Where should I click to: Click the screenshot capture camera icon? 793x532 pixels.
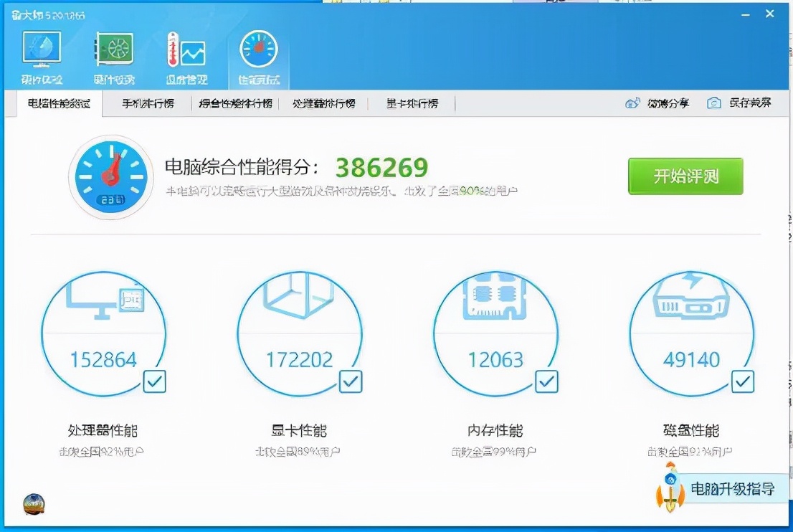(x=713, y=103)
